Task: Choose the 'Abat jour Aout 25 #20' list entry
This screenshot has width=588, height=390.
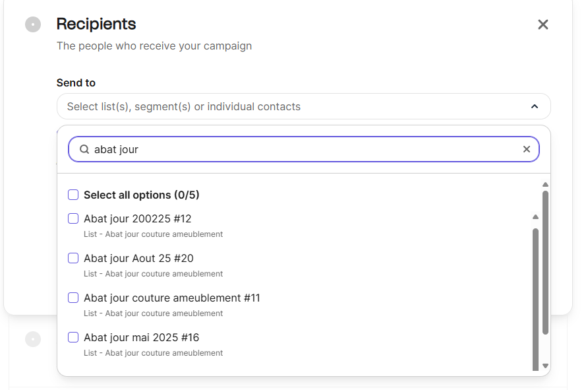Action: click(x=138, y=258)
